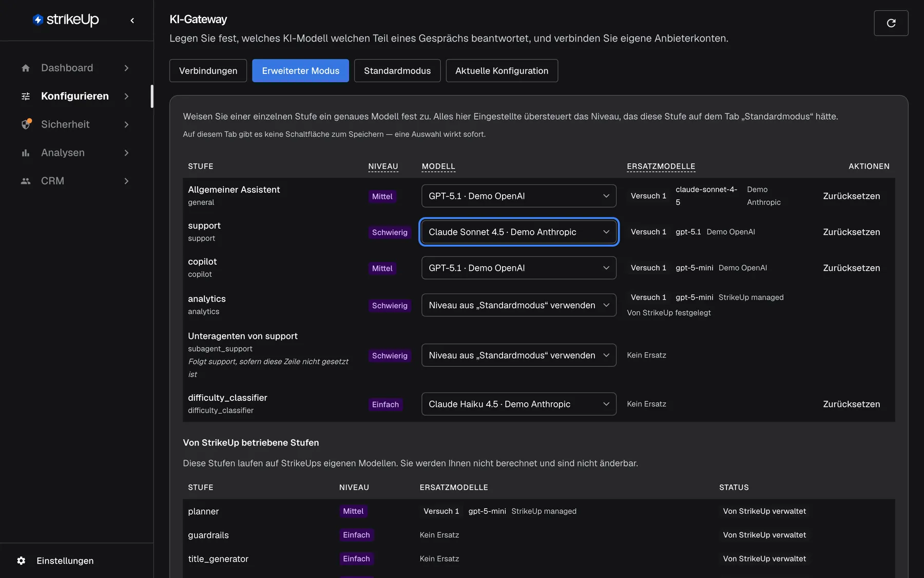The height and width of the screenshot is (578, 924).
Task: Click Zurücksetzen in the support row
Action: [851, 232]
